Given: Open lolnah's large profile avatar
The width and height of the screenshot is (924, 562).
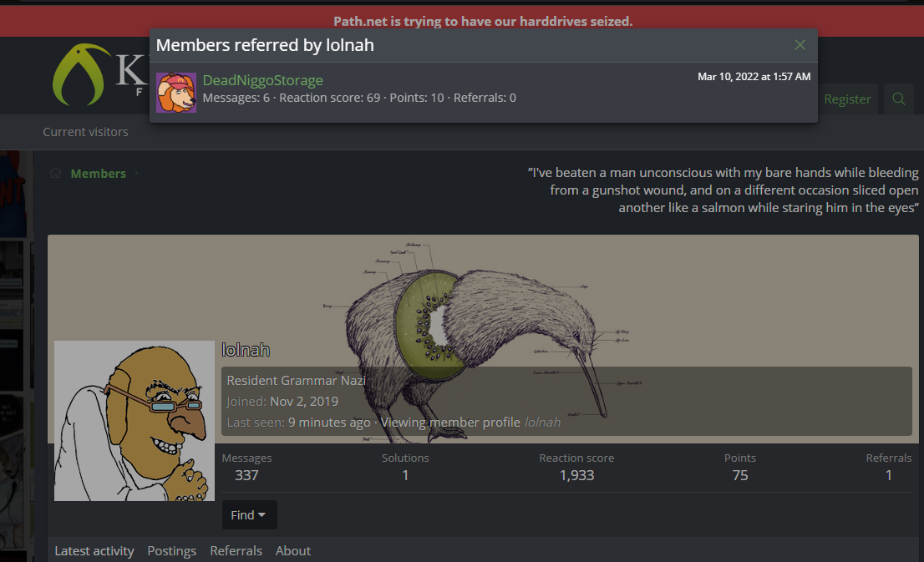Looking at the screenshot, I should (x=135, y=421).
